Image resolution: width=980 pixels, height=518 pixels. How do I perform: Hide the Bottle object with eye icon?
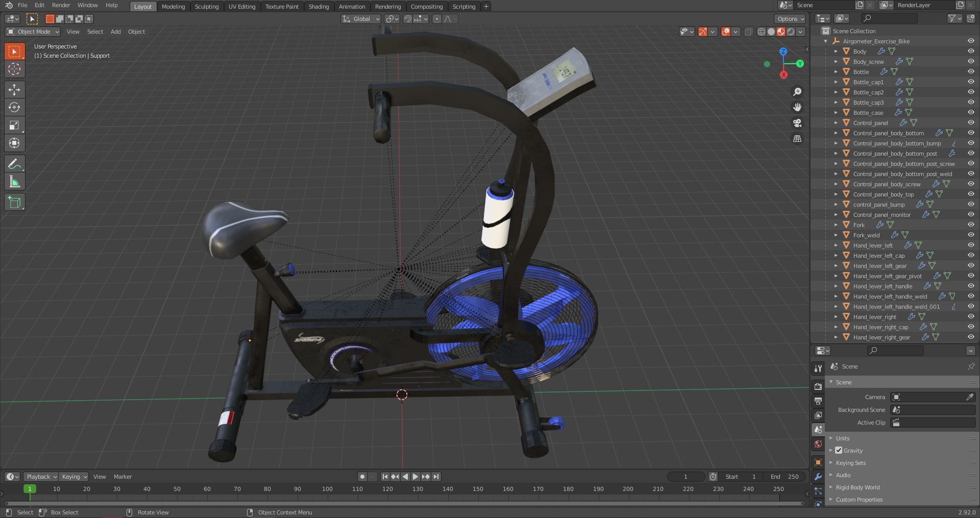point(971,71)
